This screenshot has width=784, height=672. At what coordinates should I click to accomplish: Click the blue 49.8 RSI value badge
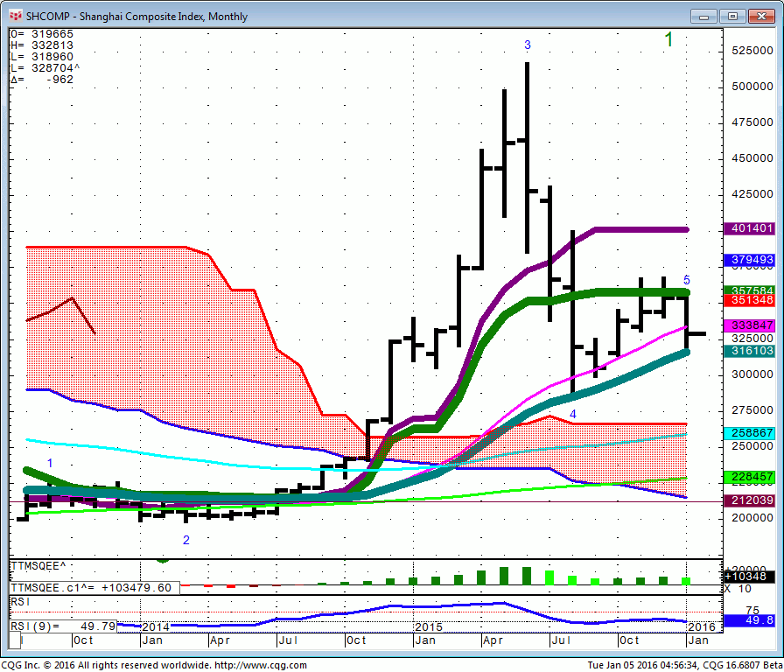coord(751,619)
